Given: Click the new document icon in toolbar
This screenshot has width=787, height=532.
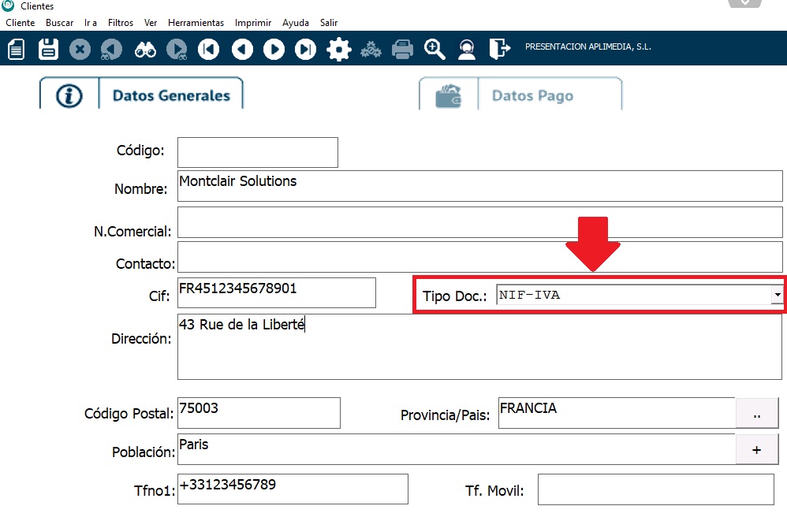Looking at the screenshot, I should [16, 50].
